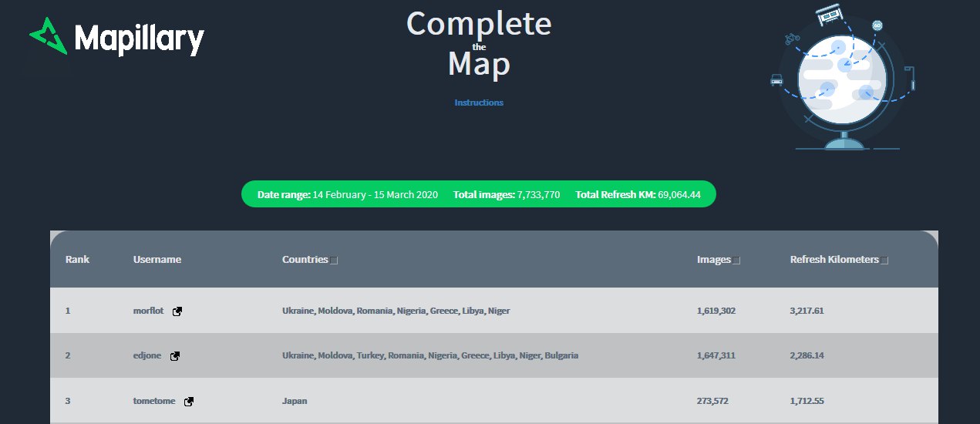
Task: Click image count 273,572
Action: coord(712,401)
